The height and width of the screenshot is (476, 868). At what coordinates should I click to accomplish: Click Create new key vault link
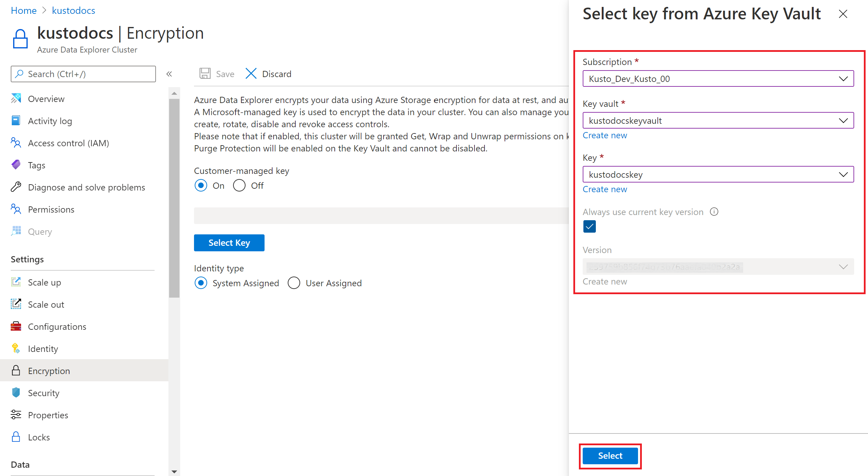tap(605, 135)
